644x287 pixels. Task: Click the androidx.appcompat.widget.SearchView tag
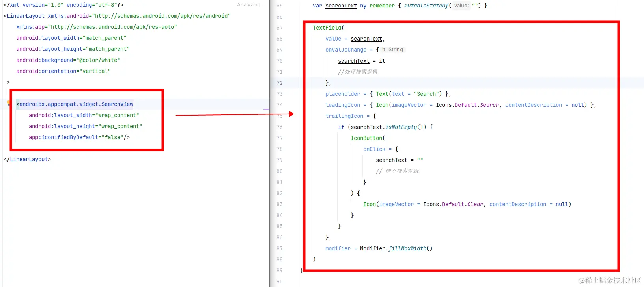pyautogui.click(x=75, y=104)
